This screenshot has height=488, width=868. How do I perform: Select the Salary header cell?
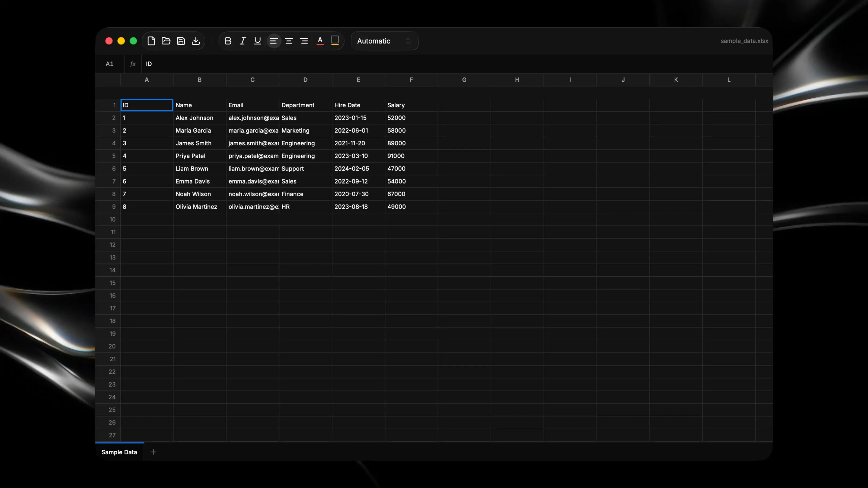tap(411, 105)
